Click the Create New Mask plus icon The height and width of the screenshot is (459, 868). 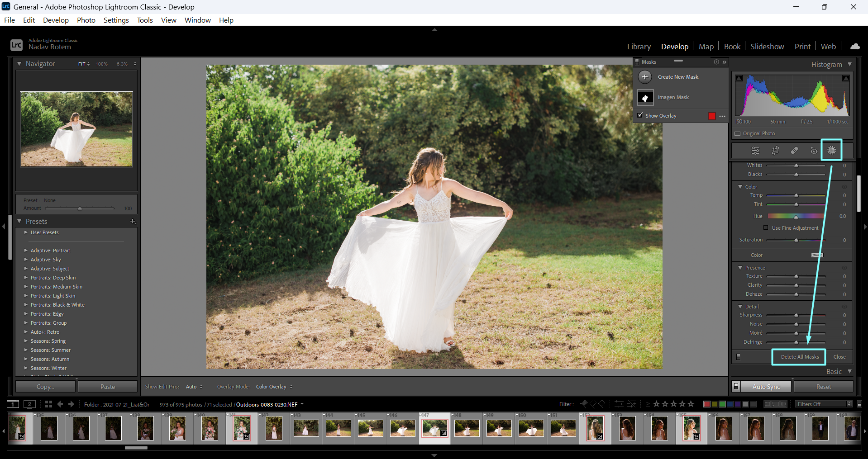coord(645,77)
